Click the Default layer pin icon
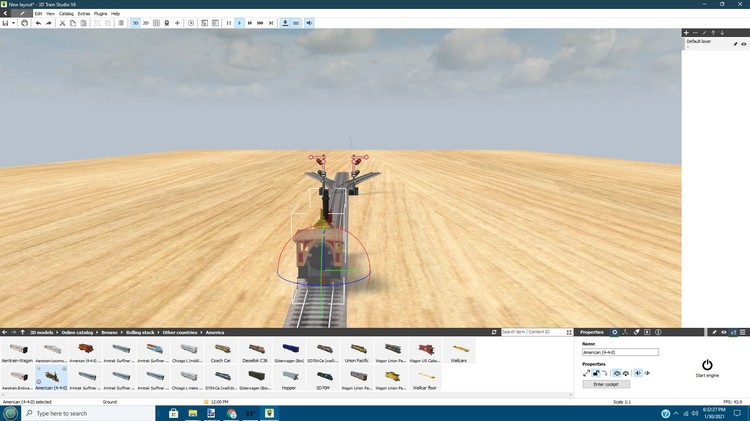Image resolution: width=750 pixels, height=421 pixels. coord(735,44)
